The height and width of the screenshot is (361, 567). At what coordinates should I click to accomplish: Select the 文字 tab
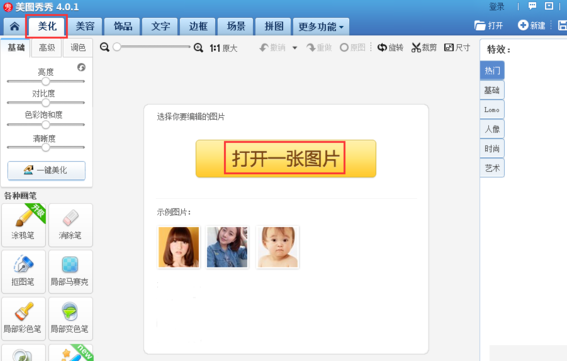[160, 26]
